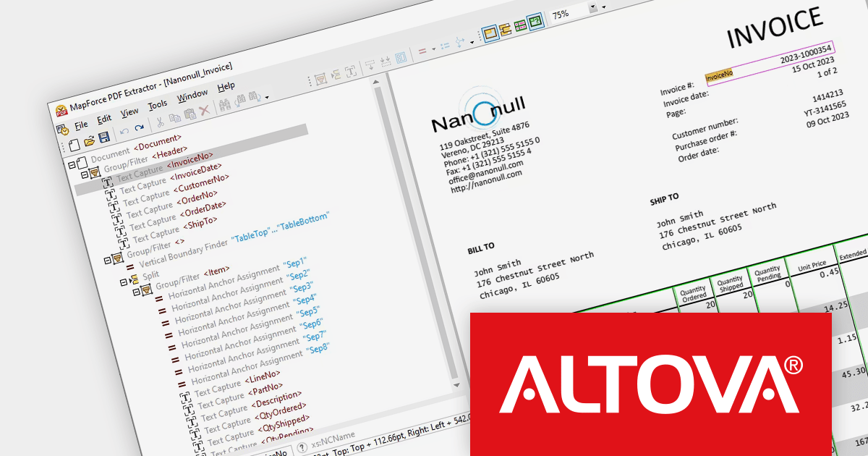The width and height of the screenshot is (868, 456).
Task: Open the Tools menu
Action: [x=158, y=104]
